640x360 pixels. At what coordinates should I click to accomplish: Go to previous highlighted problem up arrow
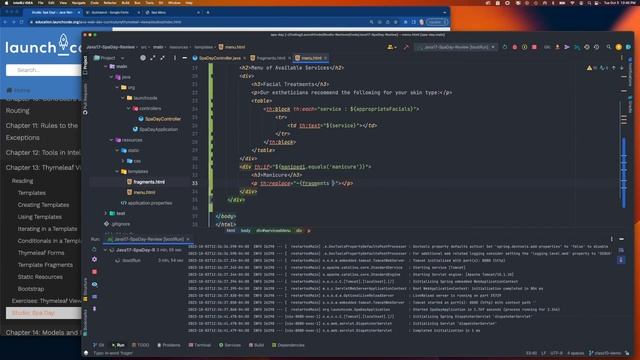(x=613, y=68)
